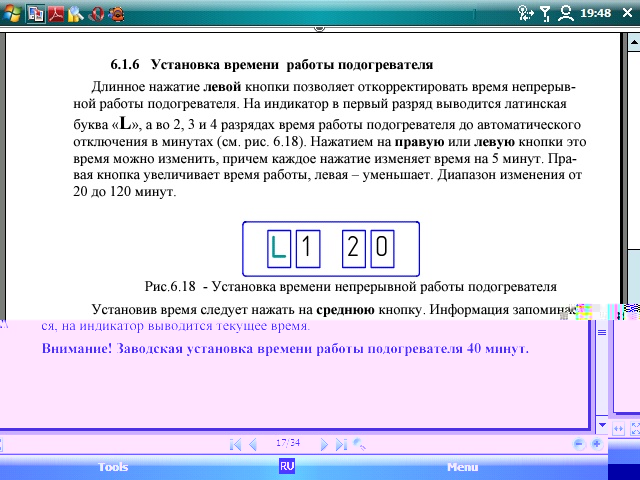This screenshot has height=480, width=640.
Task: Switch to full screen with the expand icon
Action: point(635,429)
